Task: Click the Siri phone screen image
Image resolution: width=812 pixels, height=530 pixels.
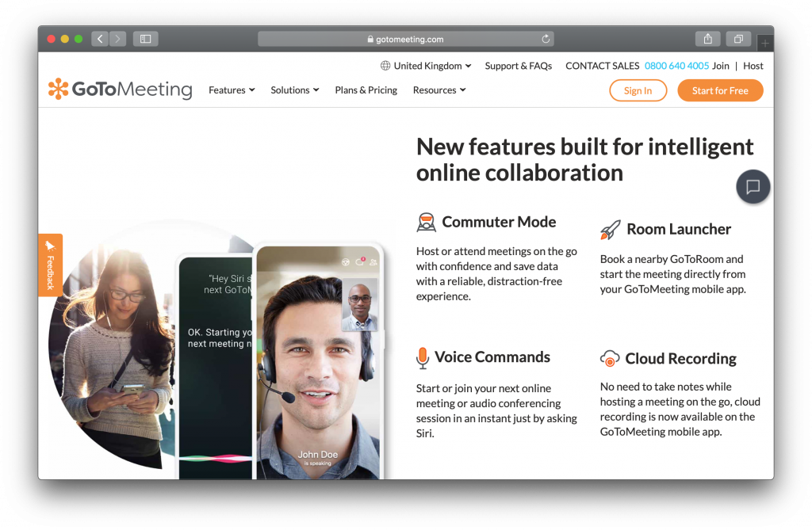Action: pos(216,368)
